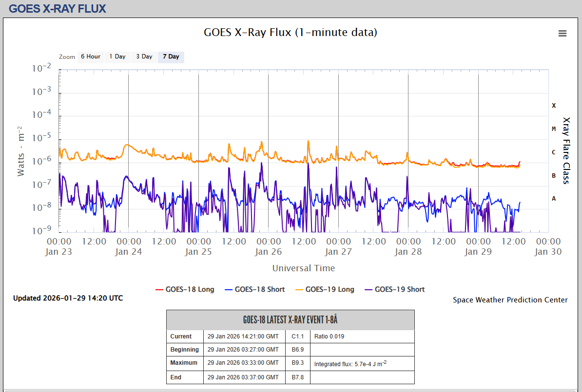This screenshot has width=582, height=392.
Task: Click the Jan 26 date axis label
Action: 269,252
